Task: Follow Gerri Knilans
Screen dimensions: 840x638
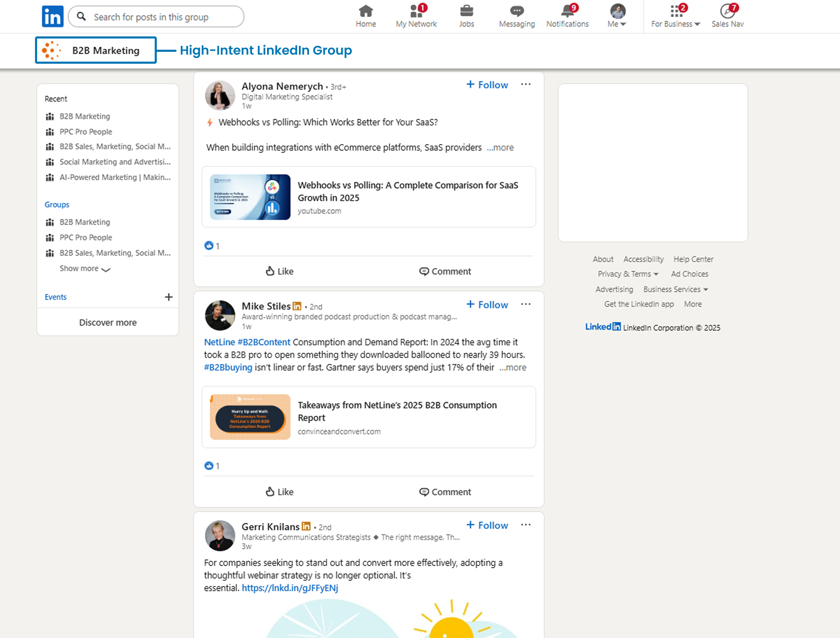Action: pyautogui.click(x=487, y=525)
